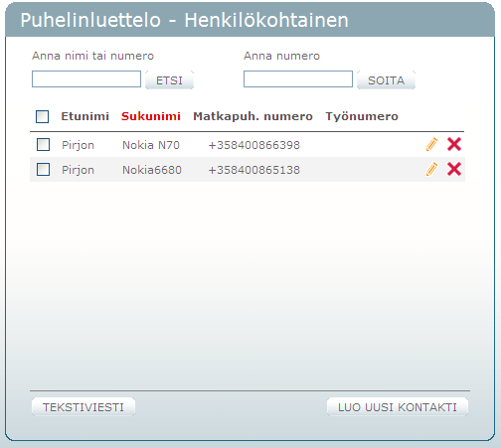Sort by Työnumero column header
The image size is (501, 448).
click(x=362, y=116)
